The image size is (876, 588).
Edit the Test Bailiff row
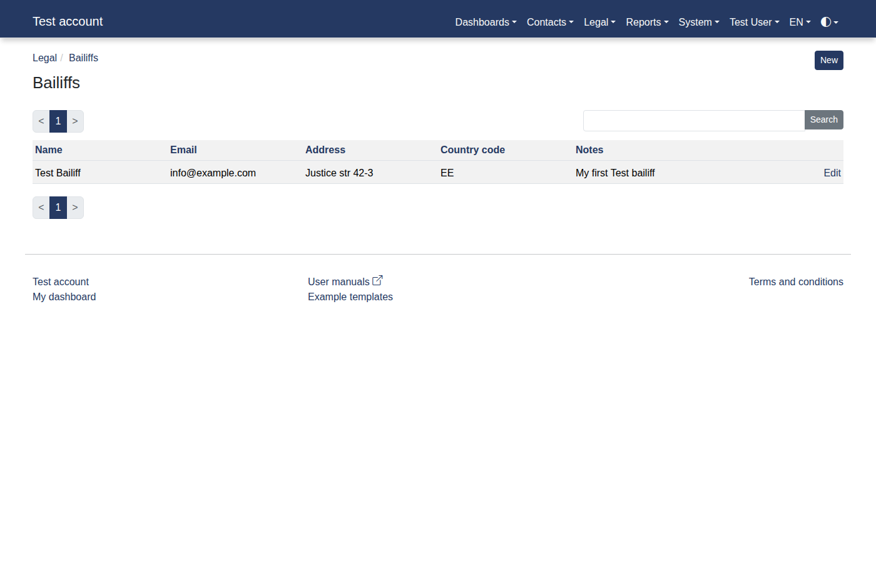832,173
